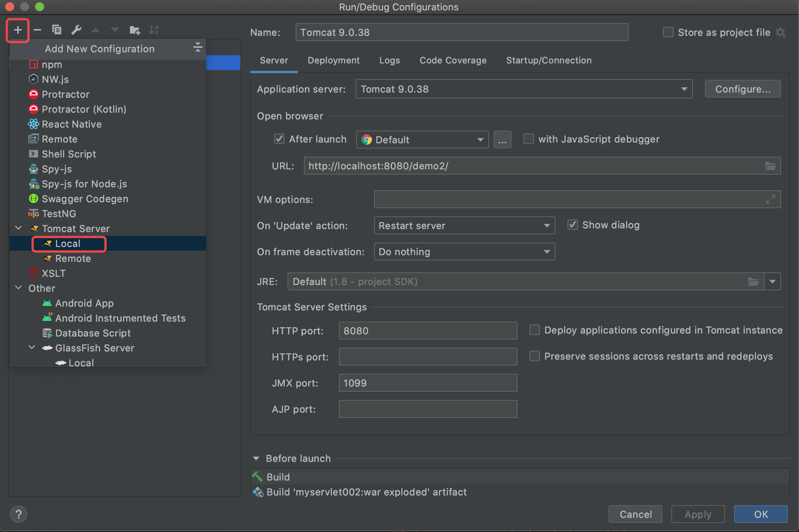799x532 pixels.
Task: Expand the 'Other' configurations section
Action: [18, 288]
